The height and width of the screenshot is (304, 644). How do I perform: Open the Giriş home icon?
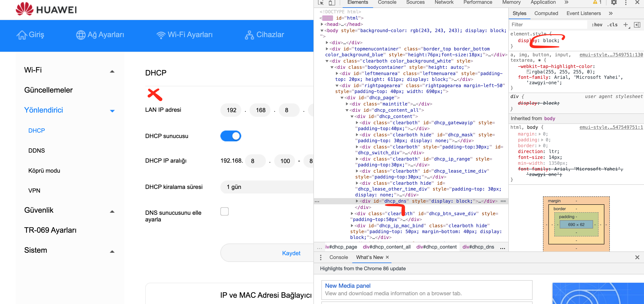pos(22,35)
